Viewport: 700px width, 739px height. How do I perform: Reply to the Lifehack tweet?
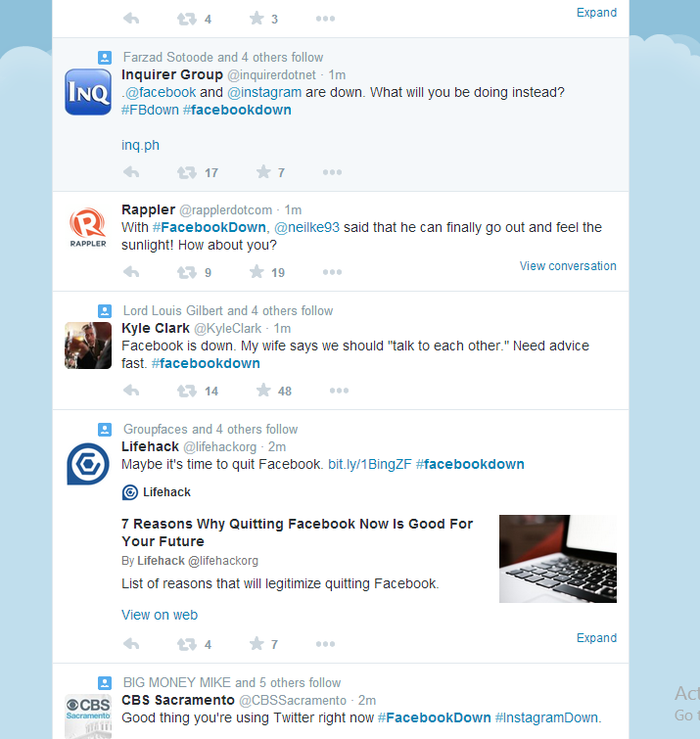pyautogui.click(x=131, y=644)
